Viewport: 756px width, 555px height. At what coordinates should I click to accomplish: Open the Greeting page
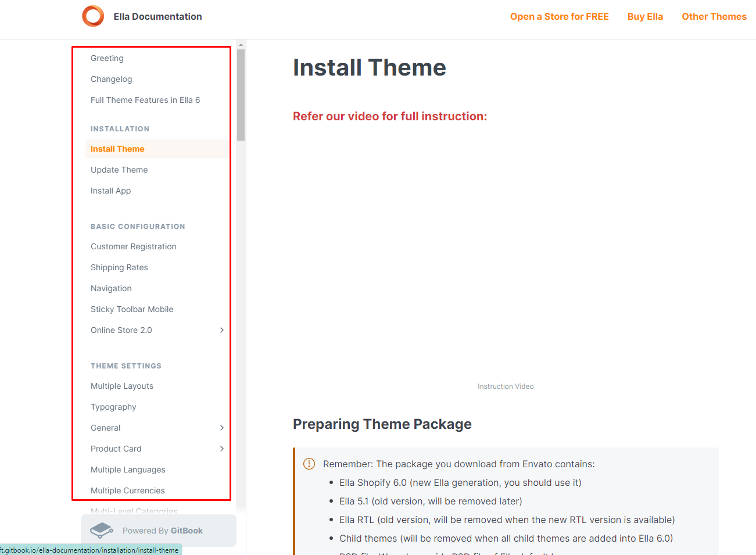(107, 58)
